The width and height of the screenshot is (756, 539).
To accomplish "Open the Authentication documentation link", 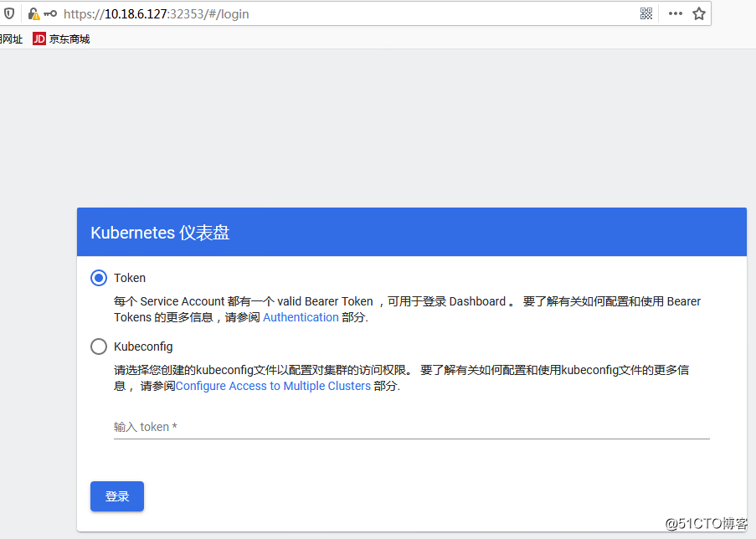I will click(x=301, y=317).
